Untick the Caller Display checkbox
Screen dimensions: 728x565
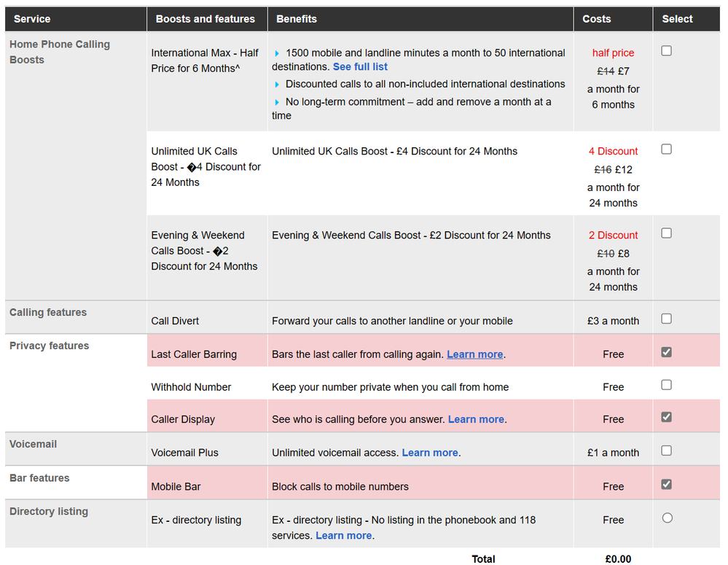click(666, 417)
